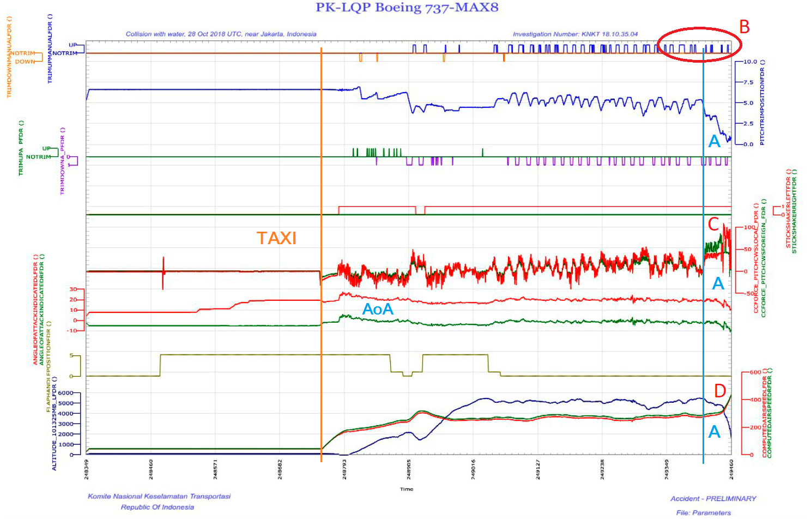Click the 249127 time axis tick label

coord(538,469)
